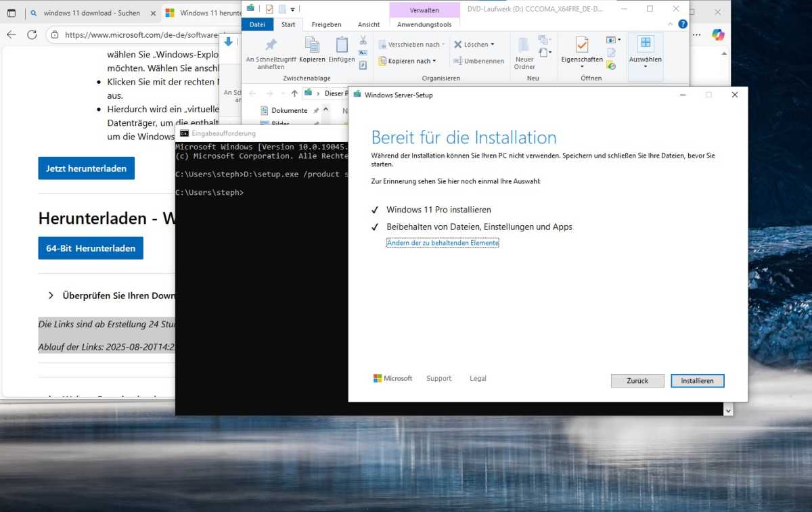Screen dimensions: 812x512
Task: Click the new folder icon in Quick Access Toolbar
Action: pyautogui.click(x=282, y=9)
